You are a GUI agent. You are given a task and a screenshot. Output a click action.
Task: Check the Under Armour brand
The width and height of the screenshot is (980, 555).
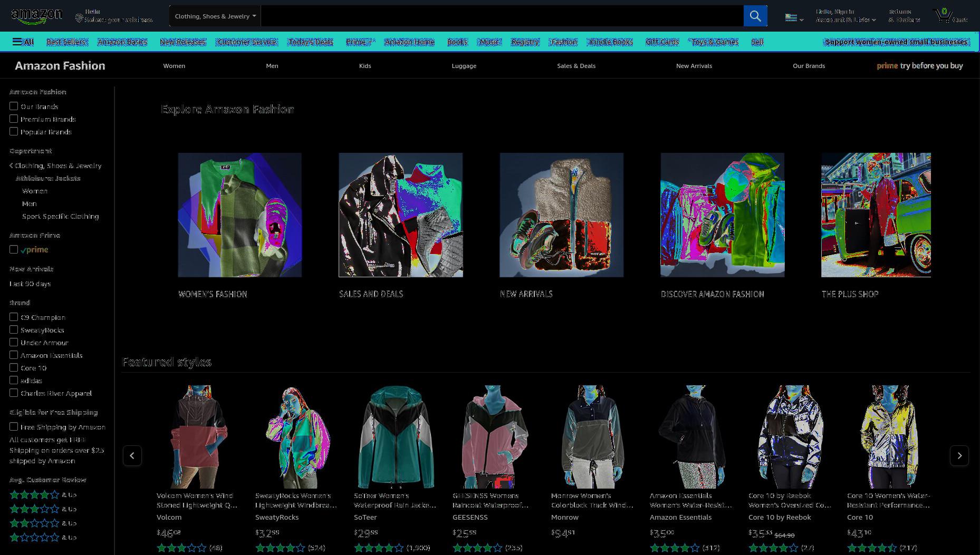pyautogui.click(x=14, y=342)
